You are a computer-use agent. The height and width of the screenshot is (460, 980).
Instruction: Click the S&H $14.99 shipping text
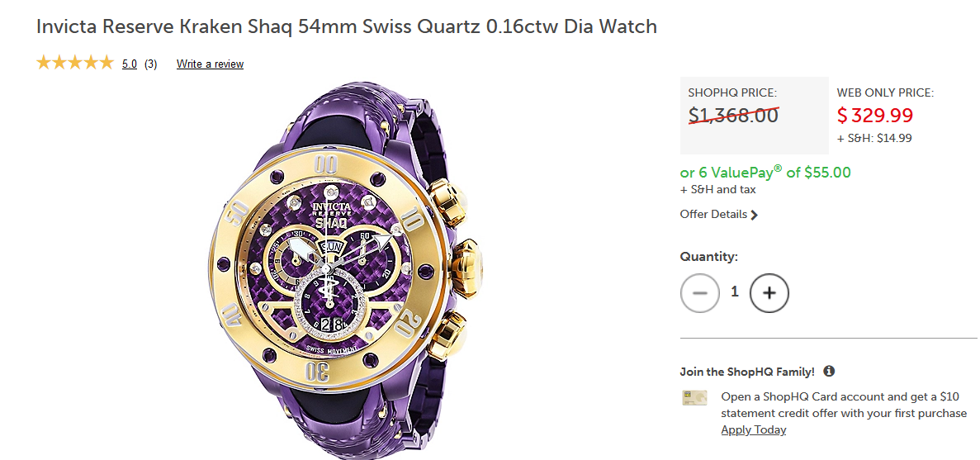point(874,138)
